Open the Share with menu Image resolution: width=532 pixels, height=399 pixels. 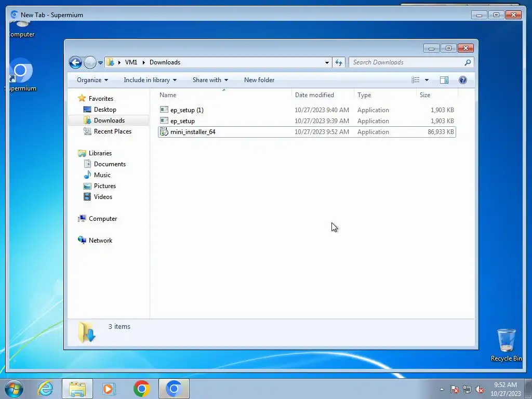point(210,80)
